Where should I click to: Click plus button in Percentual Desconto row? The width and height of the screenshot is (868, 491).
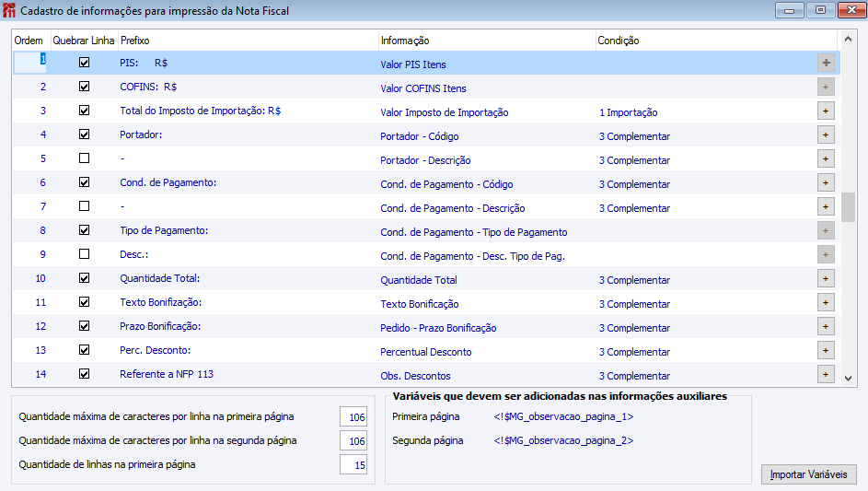click(x=826, y=350)
